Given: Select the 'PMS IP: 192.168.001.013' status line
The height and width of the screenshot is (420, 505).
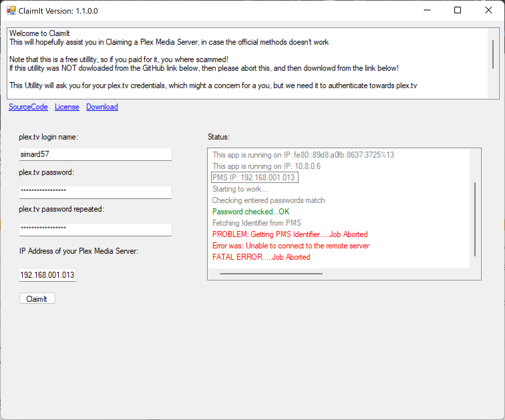Looking at the screenshot, I should [x=255, y=177].
